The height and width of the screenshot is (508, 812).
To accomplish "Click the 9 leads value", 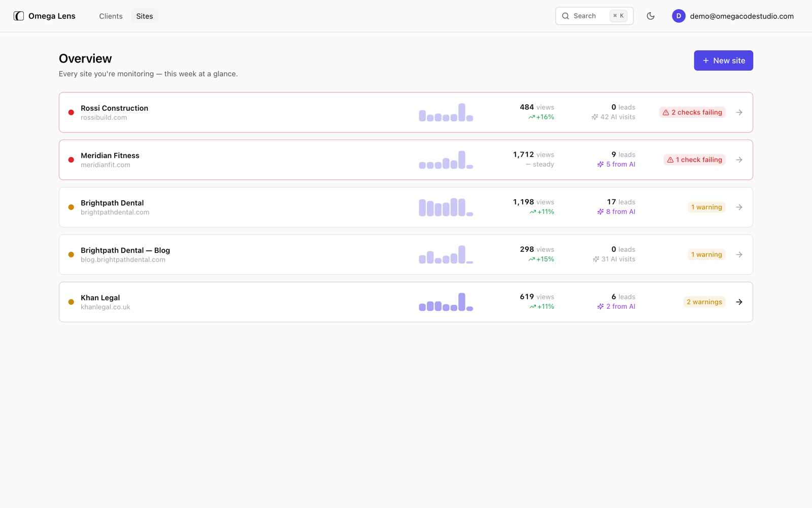I will click(x=623, y=154).
